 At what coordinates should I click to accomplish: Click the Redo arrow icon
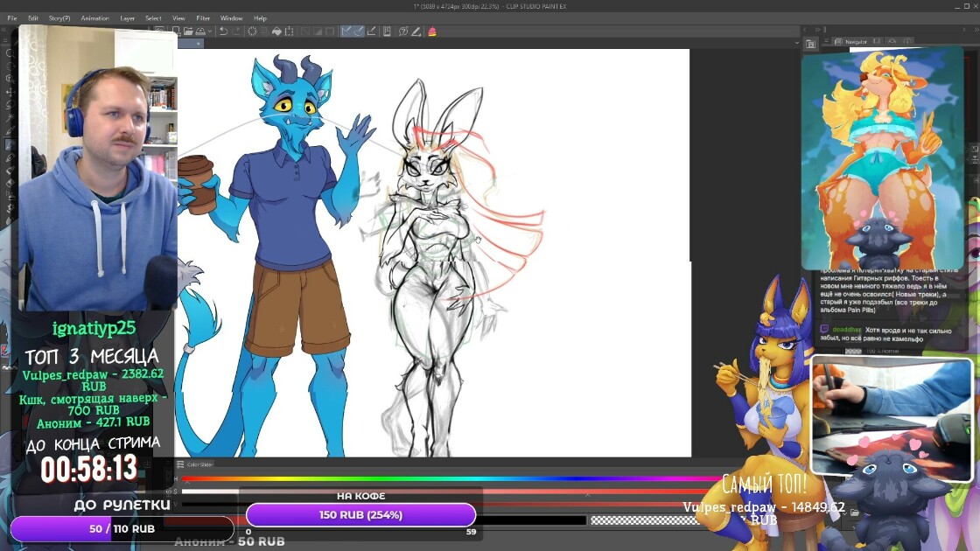(236, 31)
